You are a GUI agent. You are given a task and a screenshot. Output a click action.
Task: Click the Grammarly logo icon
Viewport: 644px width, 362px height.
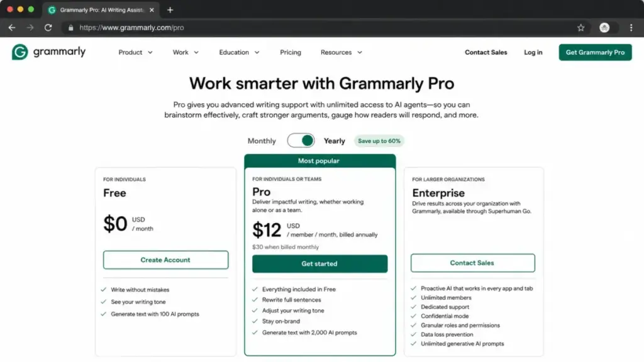coord(19,52)
